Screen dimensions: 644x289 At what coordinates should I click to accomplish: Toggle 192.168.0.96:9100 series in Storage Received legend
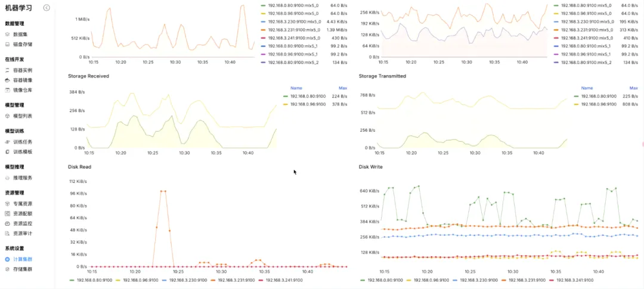[x=308, y=104]
